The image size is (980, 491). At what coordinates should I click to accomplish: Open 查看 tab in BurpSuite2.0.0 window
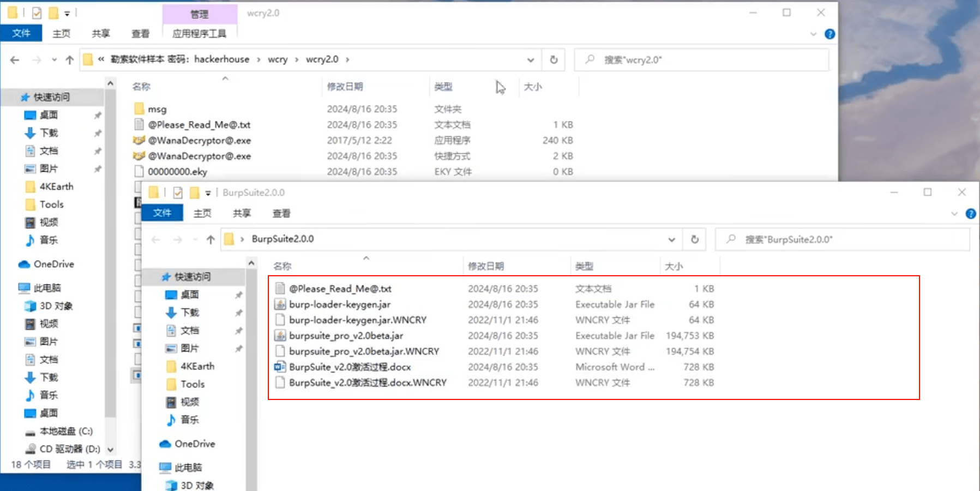pos(281,214)
